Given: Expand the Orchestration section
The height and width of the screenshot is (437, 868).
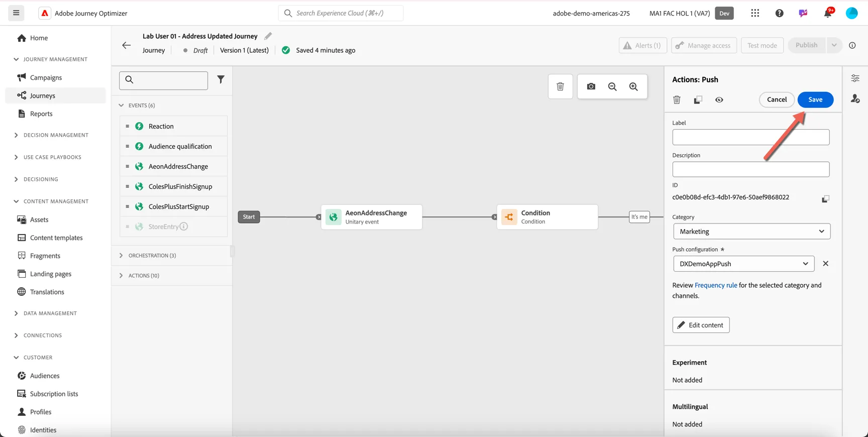Looking at the screenshot, I should point(172,256).
